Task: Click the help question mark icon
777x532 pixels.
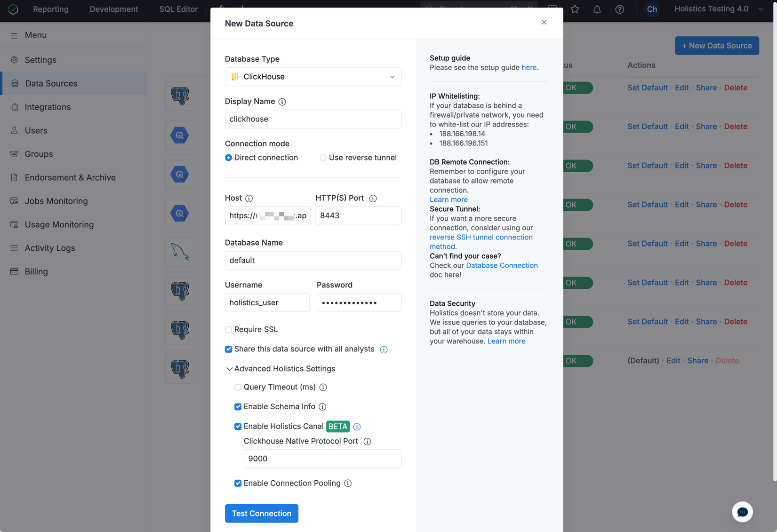Action: (619, 9)
